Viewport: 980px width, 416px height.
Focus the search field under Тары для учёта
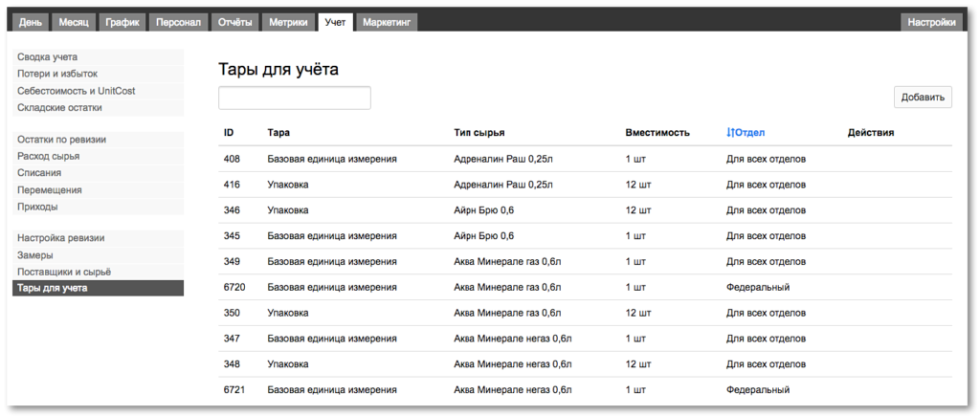click(x=295, y=99)
